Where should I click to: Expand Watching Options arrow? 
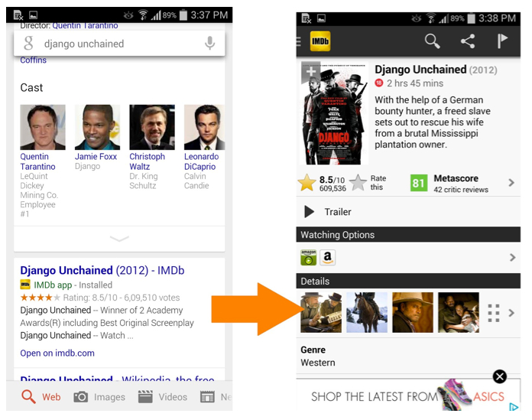tap(512, 257)
